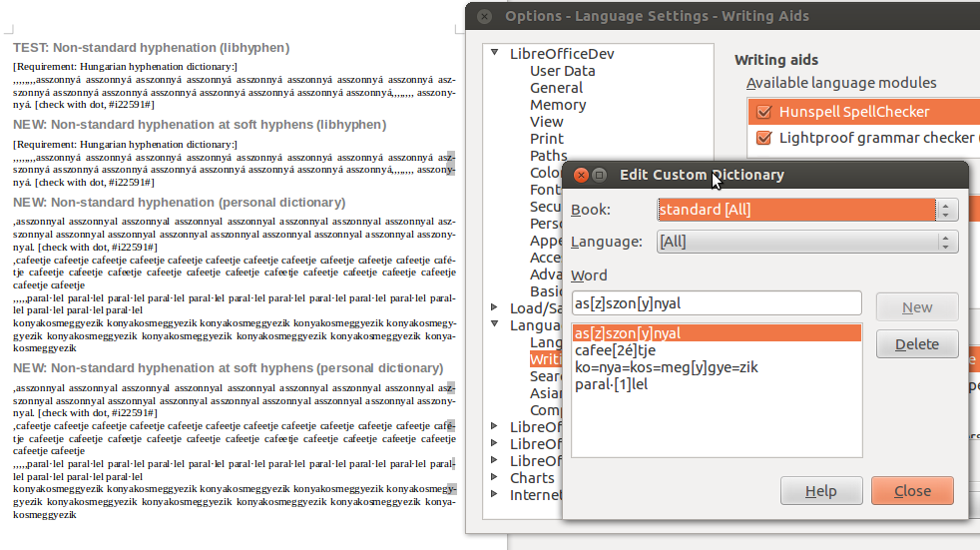Click the Word input field
This screenshot has height=550, width=980.
(x=716, y=303)
